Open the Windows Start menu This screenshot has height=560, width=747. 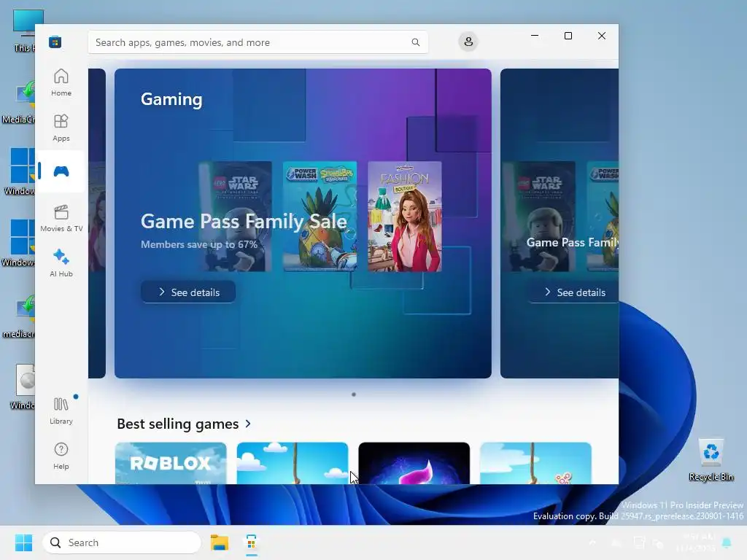(x=23, y=542)
